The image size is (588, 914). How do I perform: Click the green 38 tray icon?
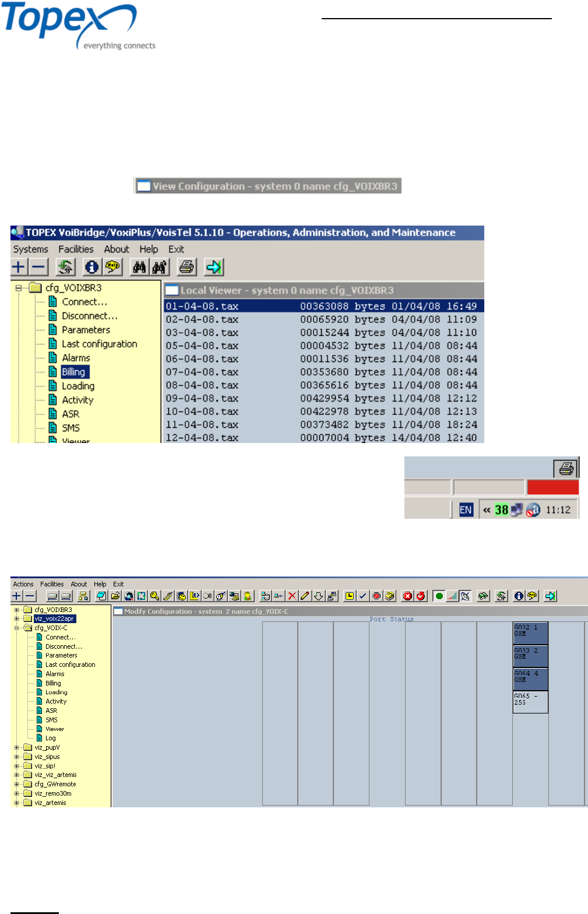coord(501,509)
